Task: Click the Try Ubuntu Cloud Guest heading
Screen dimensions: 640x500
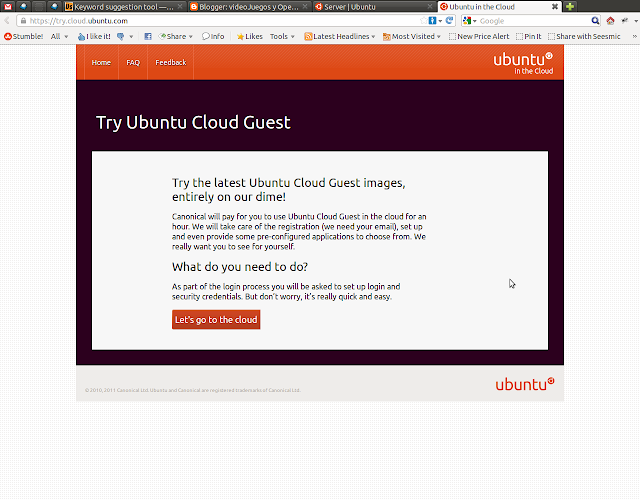Action: coord(193,122)
